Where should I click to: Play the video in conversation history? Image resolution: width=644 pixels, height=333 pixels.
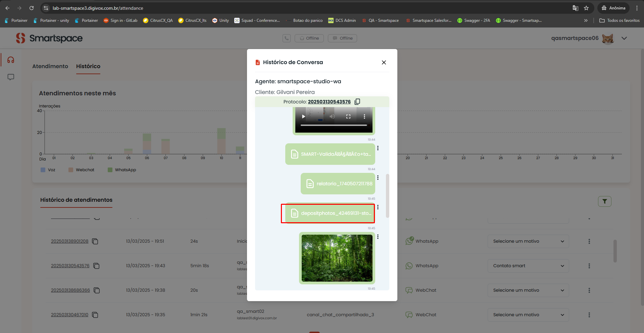[303, 116]
